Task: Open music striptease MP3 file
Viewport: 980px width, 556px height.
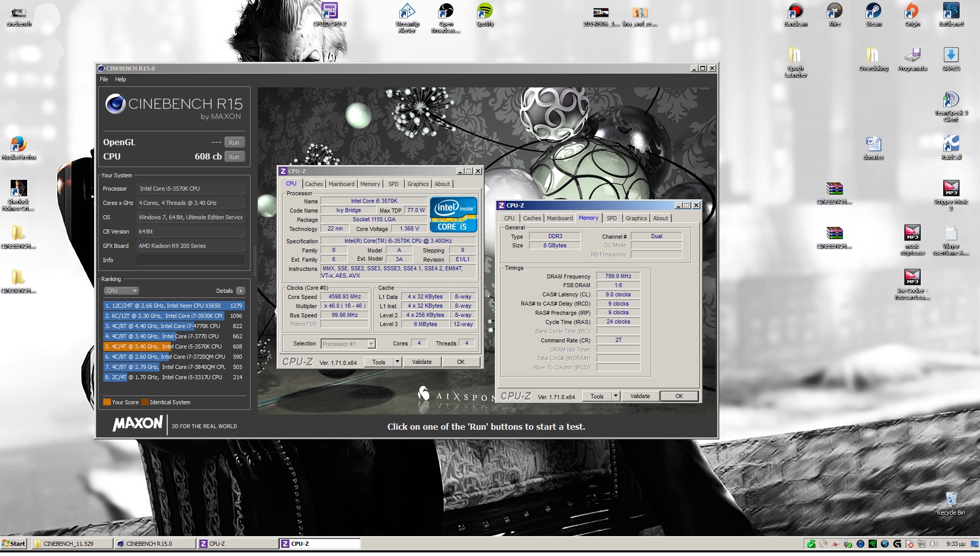Action: click(x=912, y=240)
